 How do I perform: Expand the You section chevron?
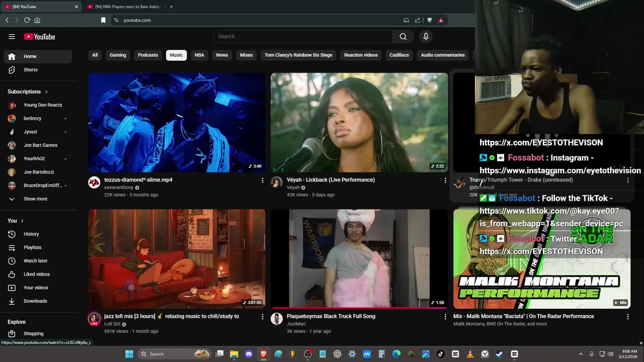pyautogui.click(x=22, y=221)
